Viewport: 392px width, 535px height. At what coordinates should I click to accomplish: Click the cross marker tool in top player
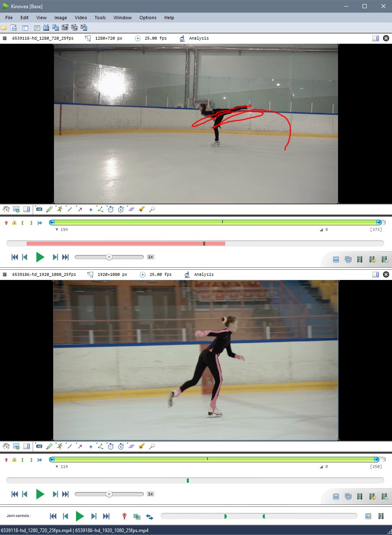(x=90, y=209)
